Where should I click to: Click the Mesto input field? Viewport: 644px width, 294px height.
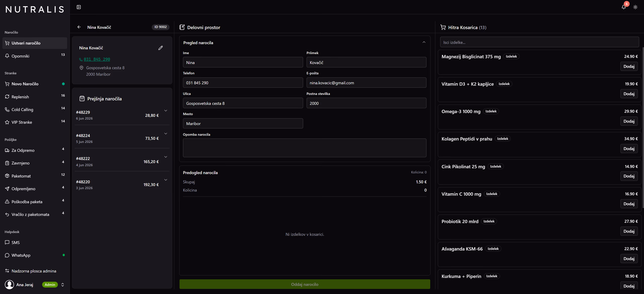point(243,123)
